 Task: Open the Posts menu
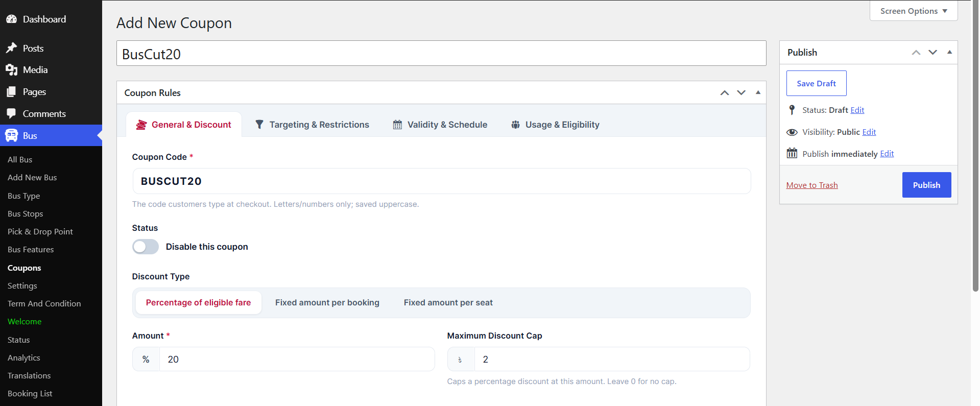pos(51,48)
